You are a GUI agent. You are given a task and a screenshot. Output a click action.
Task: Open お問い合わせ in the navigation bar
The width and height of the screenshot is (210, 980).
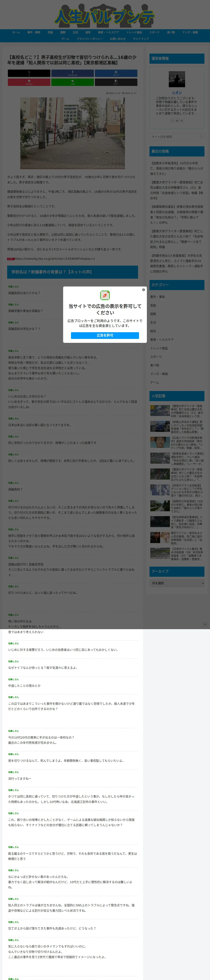point(118,39)
